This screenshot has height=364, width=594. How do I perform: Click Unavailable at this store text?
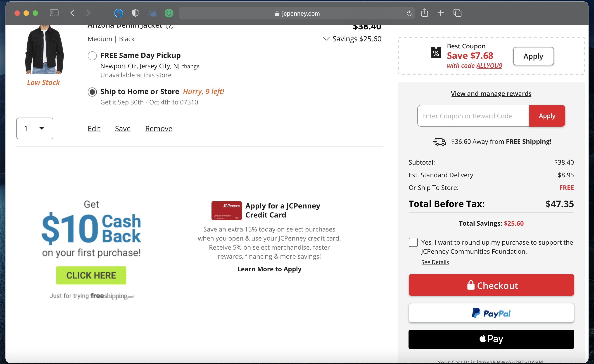(136, 75)
